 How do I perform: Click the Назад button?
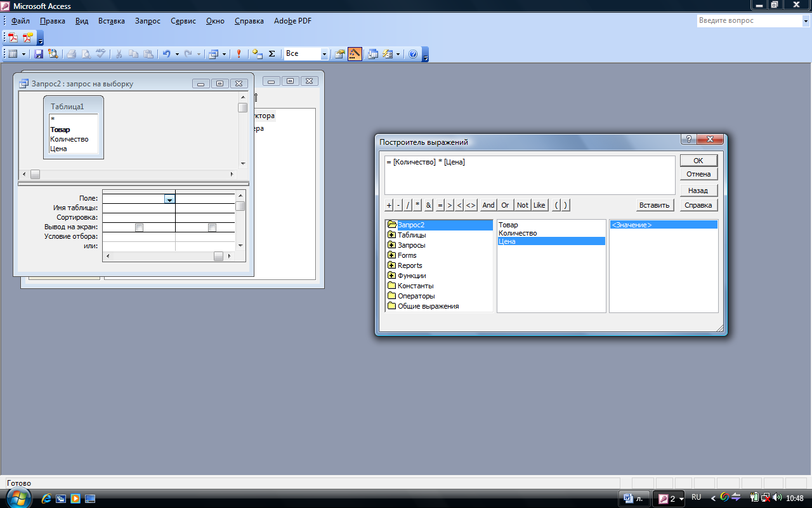698,190
